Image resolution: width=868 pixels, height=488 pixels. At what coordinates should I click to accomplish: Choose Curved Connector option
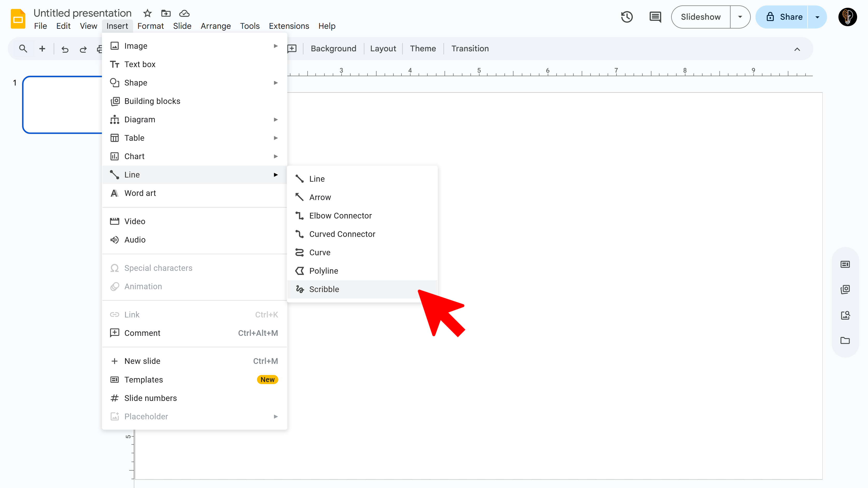[362, 234]
